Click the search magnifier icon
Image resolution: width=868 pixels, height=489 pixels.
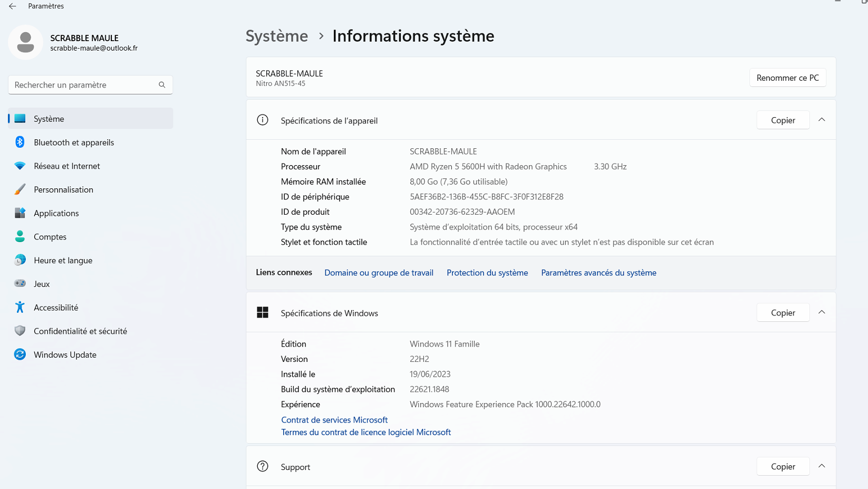162,85
